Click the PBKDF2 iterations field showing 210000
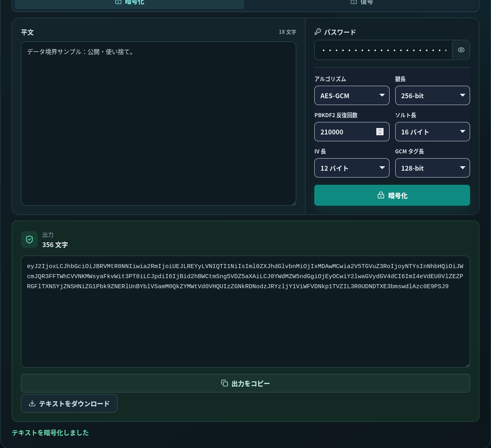Screen dimensions: 491x448 pos(352,132)
